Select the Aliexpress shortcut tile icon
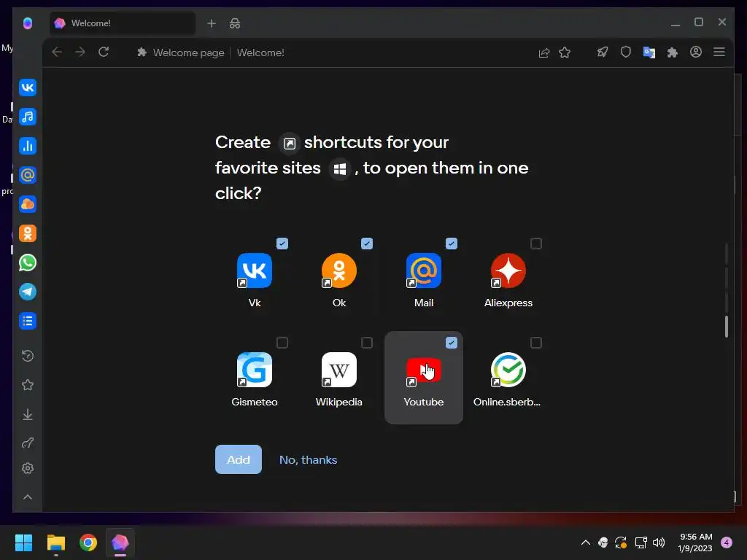 click(508, 271)
